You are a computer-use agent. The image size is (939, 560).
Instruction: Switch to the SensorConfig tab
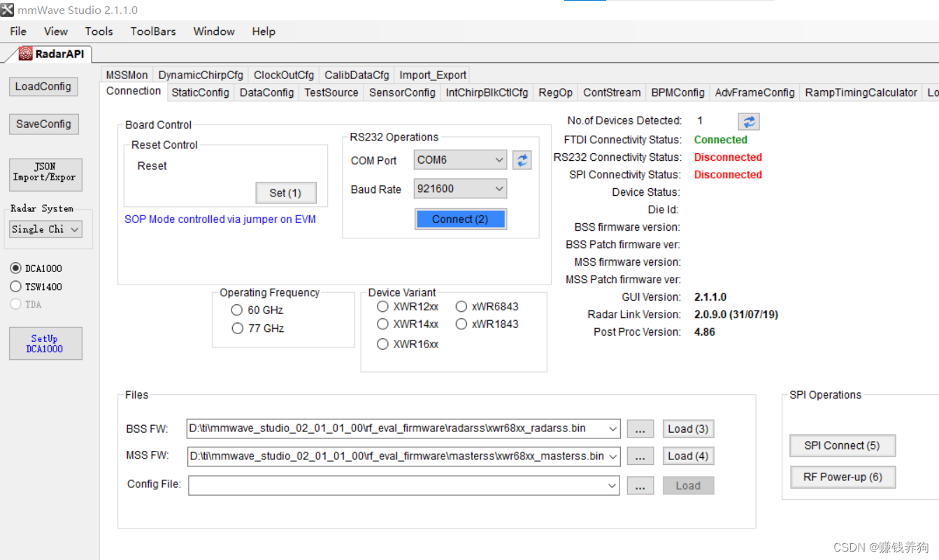point(402,92)
